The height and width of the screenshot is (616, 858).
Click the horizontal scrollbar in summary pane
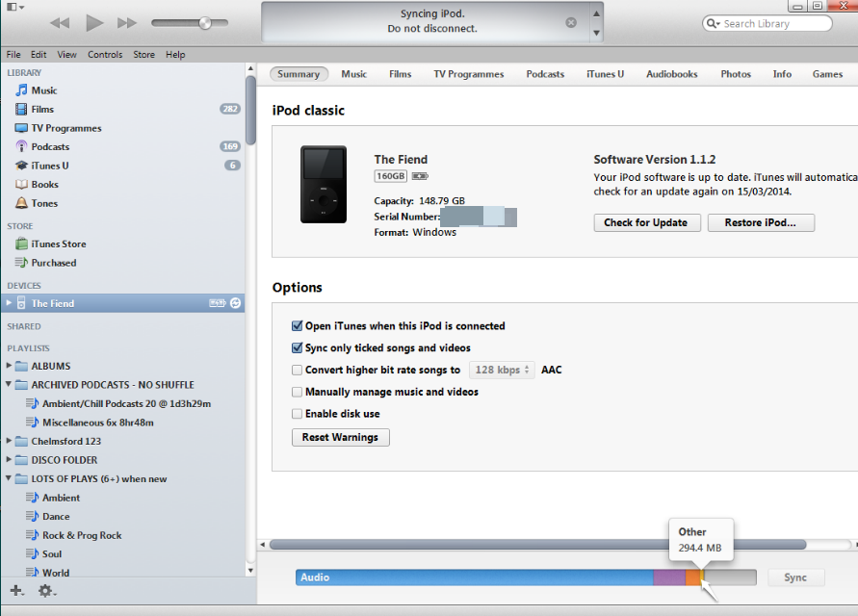(538, 545)
